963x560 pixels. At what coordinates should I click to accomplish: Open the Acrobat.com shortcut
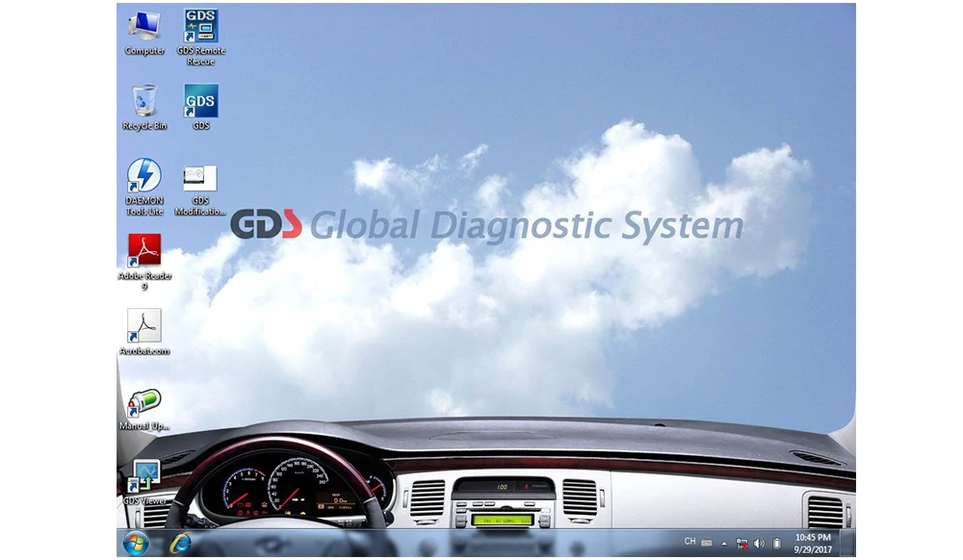(144, 332)
